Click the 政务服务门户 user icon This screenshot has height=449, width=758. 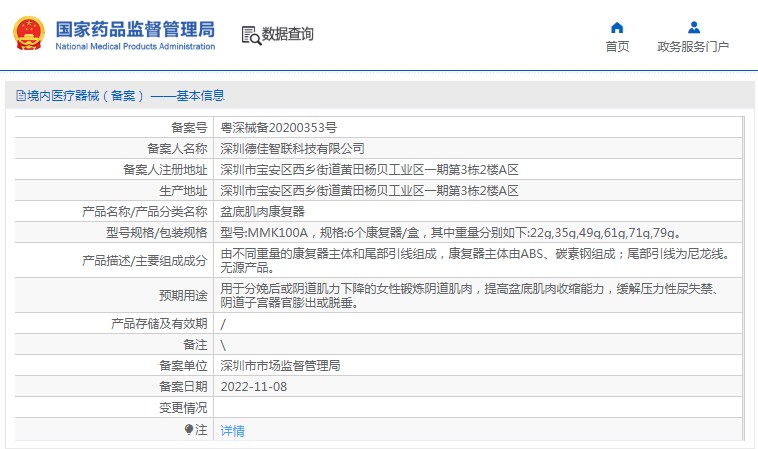694,27
